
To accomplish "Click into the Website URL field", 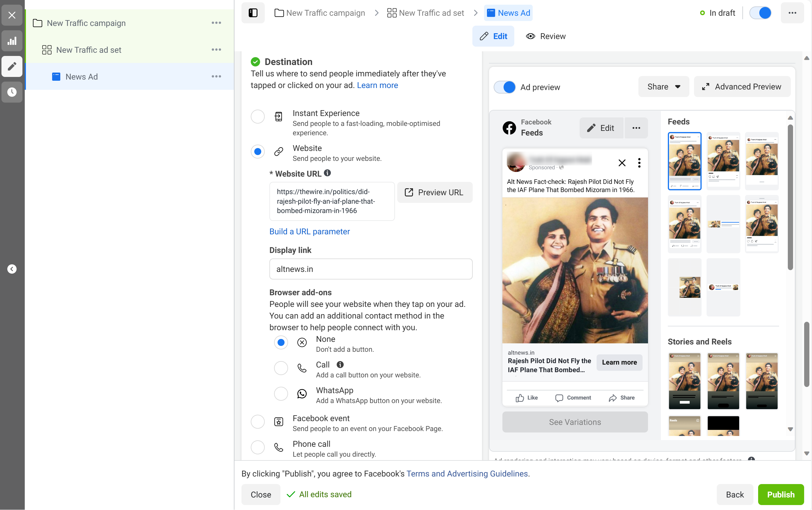I will coord(332,201).
